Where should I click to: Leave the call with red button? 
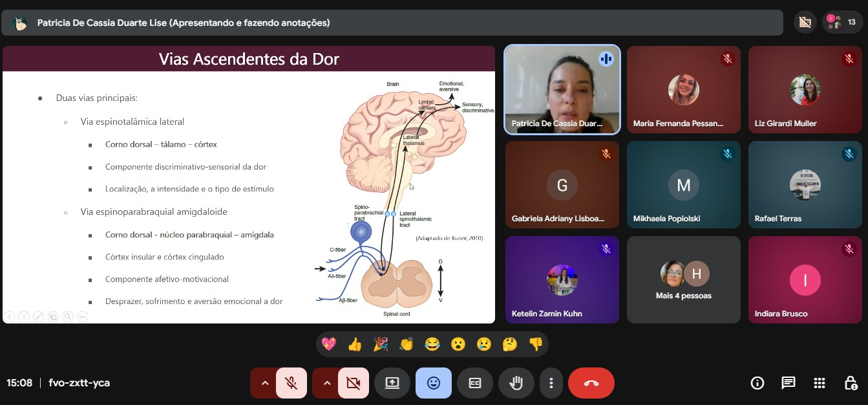click(x=591, y=383)
